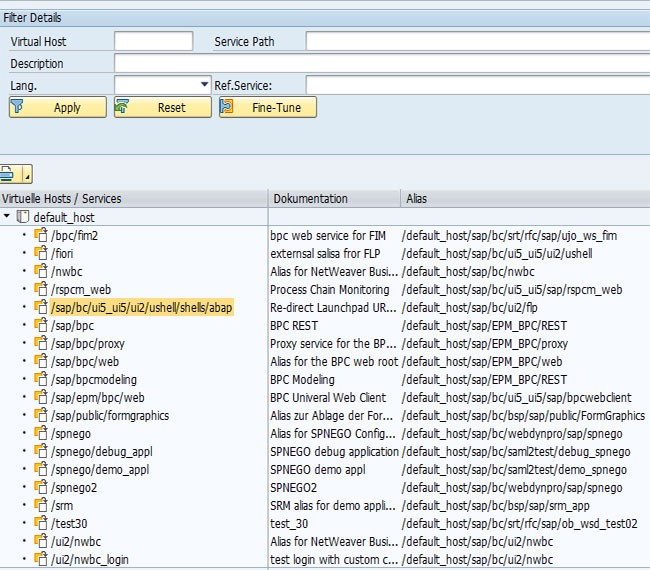The height and width of the screenshot is (570, 650).
Task: Select the /srm tree entry
Action: click(x=62, y=505)
